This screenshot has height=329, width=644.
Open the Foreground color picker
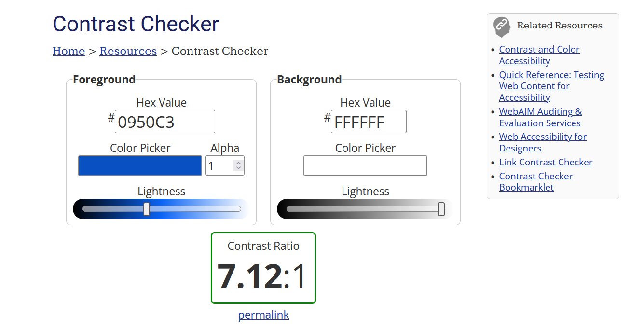[x=140, y=165]
